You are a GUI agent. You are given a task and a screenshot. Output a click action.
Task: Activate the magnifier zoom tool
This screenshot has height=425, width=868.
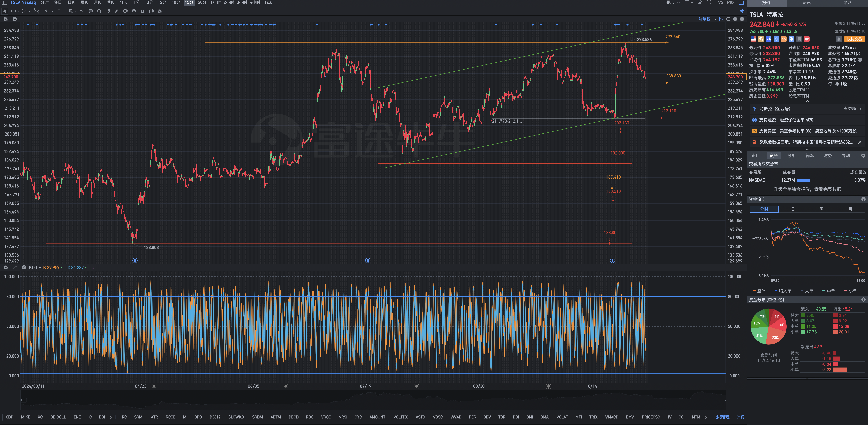(99, 11)
